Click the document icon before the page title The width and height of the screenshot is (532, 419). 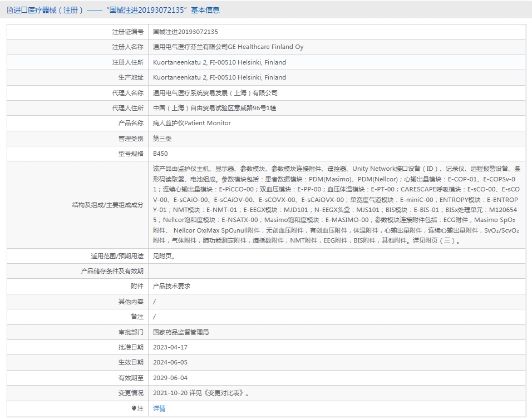pos(10,10)
